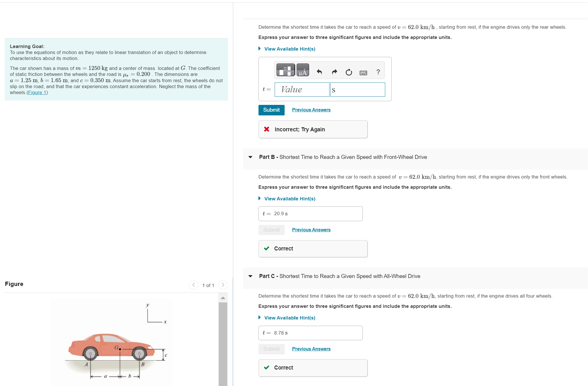Open Previous Answers for the first part
588x386 pixels.
311,110
